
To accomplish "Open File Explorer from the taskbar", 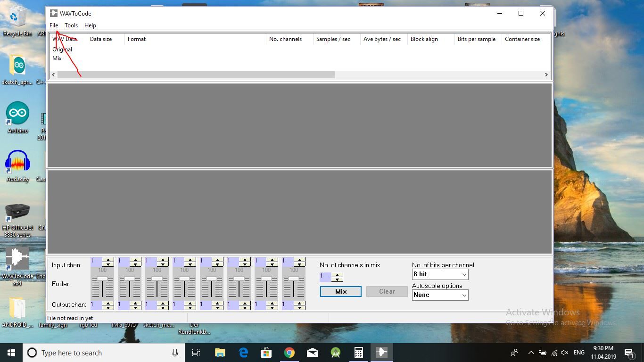I will 220,353.
